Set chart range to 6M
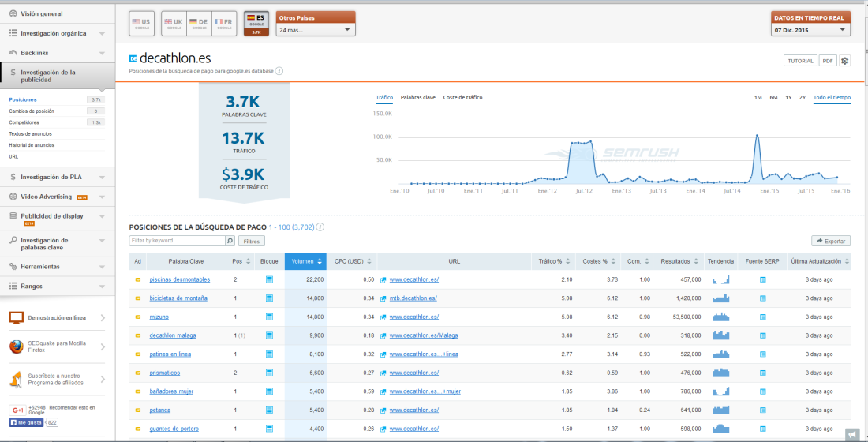 [x=773, y=98]
